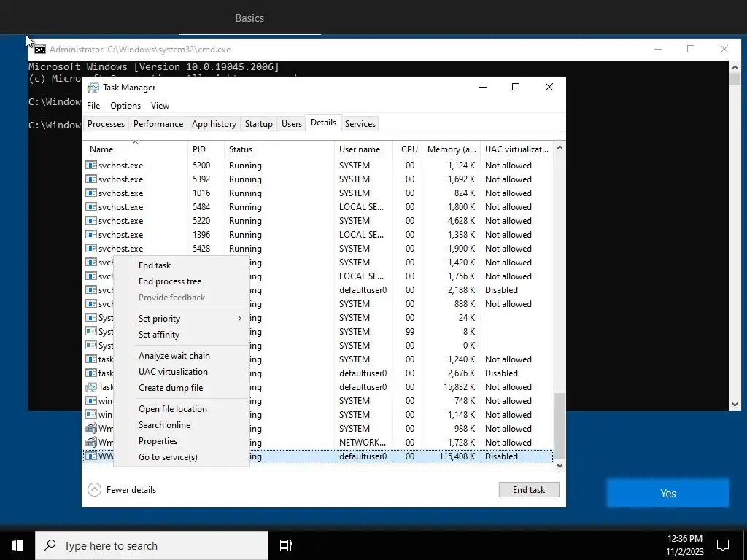
Task: Click the Details list vertical scrollbar thumb
Action: tap(560, 426)
